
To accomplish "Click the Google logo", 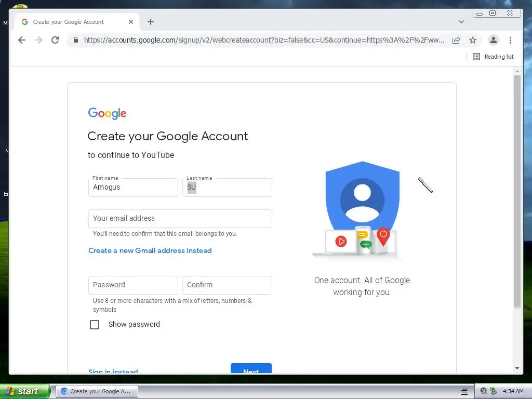I will (x=107, y=113).
